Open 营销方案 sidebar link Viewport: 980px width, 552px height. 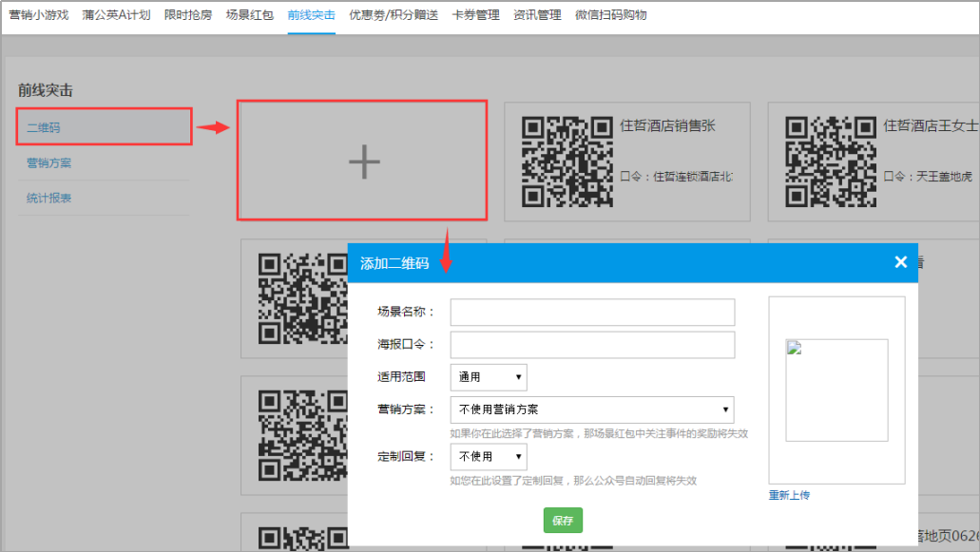pos(48,163)
